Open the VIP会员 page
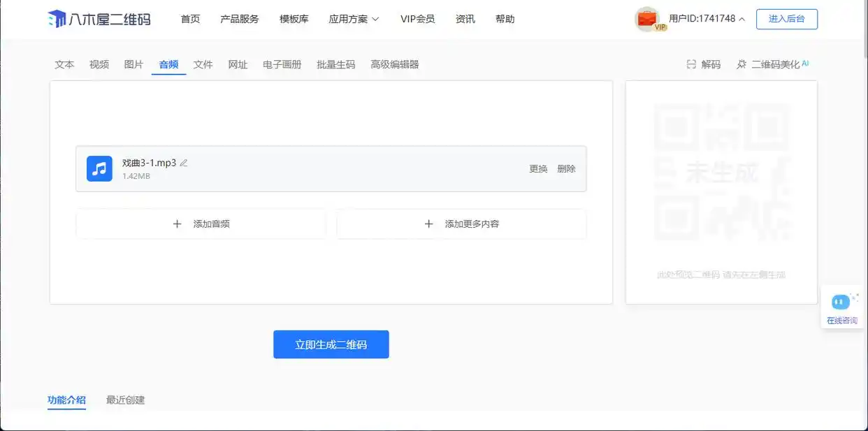 pos(417,19)
